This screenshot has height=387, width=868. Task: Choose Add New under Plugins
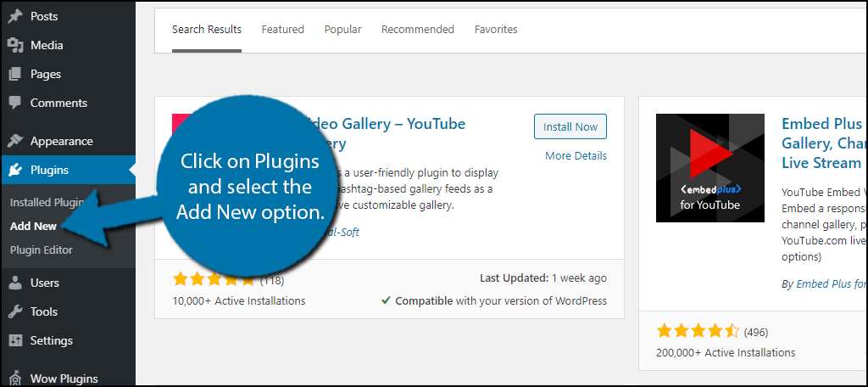33,227
